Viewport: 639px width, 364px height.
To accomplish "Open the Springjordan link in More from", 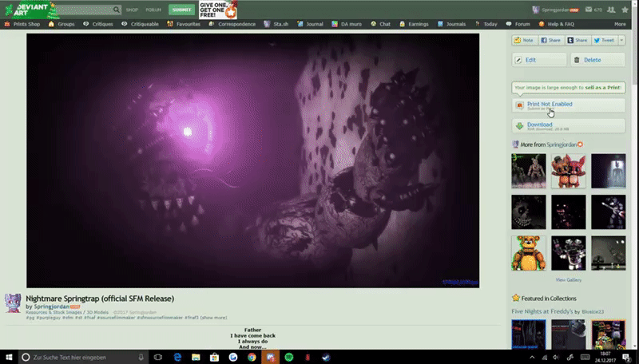I will point(562,144).
